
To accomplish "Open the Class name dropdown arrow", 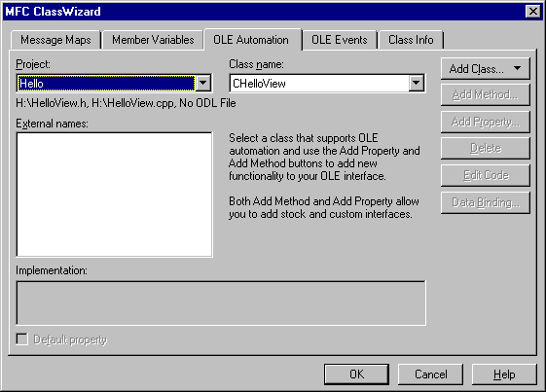I will [417, 84].
